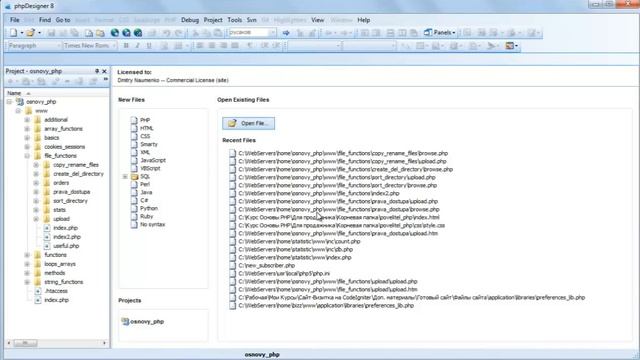The image size is (640, 360).
Task: Click the justify text icon
Action: click(x=235, y=46)
